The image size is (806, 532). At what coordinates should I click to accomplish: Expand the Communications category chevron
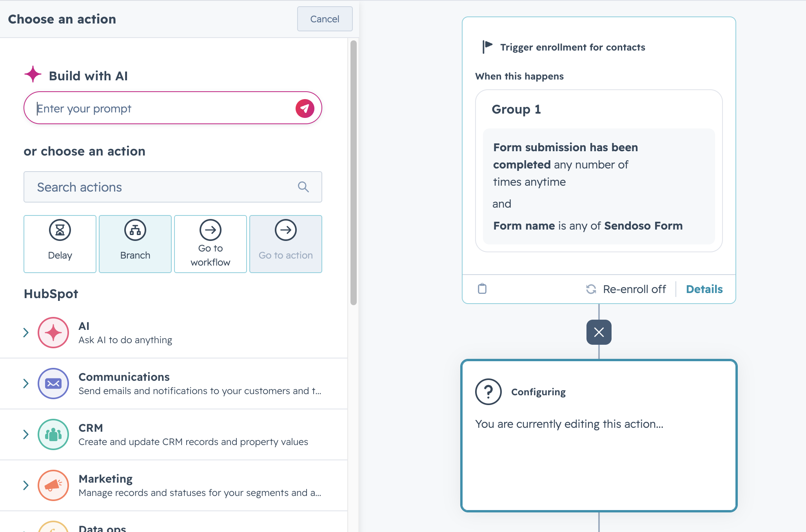[26, 384]
